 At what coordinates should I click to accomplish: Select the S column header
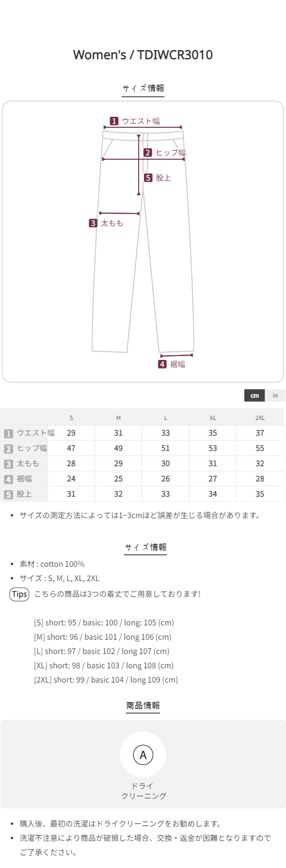(x=71, y=418)
